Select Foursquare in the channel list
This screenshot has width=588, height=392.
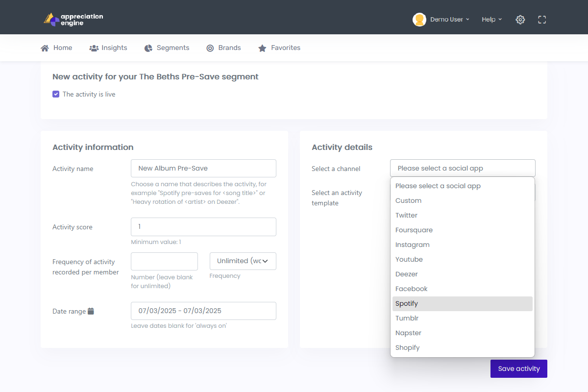[463, 230]
